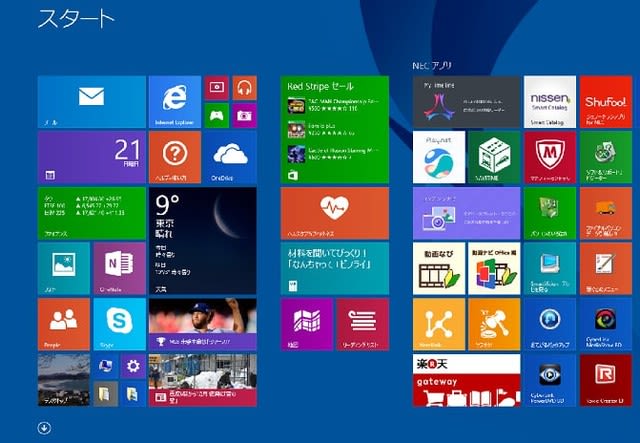Open Weather tile showing 9° Tokyo

tap(203, 241)
